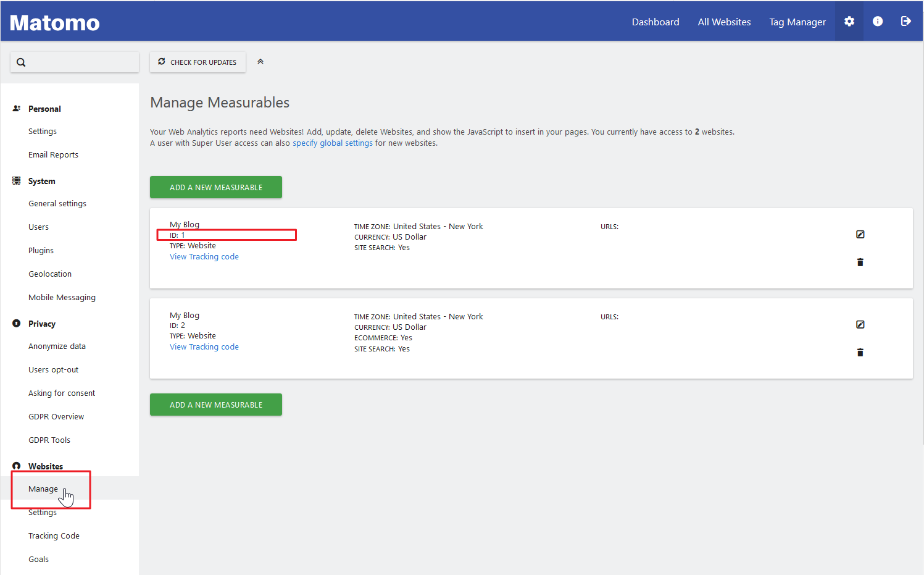The height and width of the screenshot is (575, 924).
Task: Click the top Add a New Measurable button
Action: point(215,187)
